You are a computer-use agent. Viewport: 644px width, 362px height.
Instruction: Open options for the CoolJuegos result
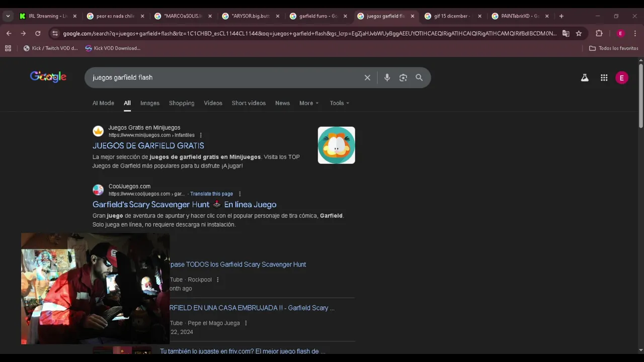point(239,194)
